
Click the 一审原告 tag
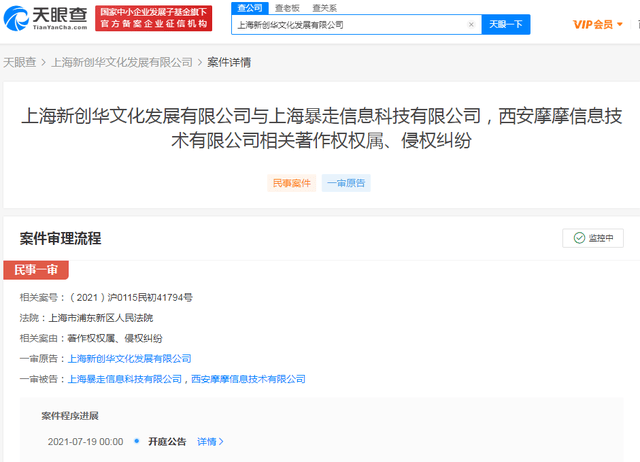click(346, 183)
